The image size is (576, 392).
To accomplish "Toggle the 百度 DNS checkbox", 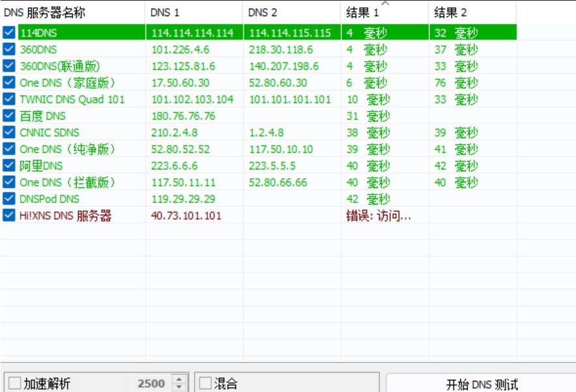I will pos(9,116).
